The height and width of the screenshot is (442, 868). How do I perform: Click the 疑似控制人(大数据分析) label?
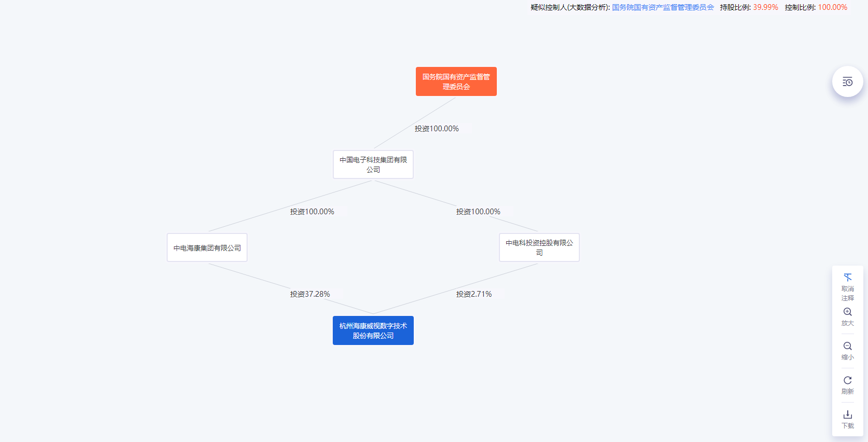(x=570, y=7)
